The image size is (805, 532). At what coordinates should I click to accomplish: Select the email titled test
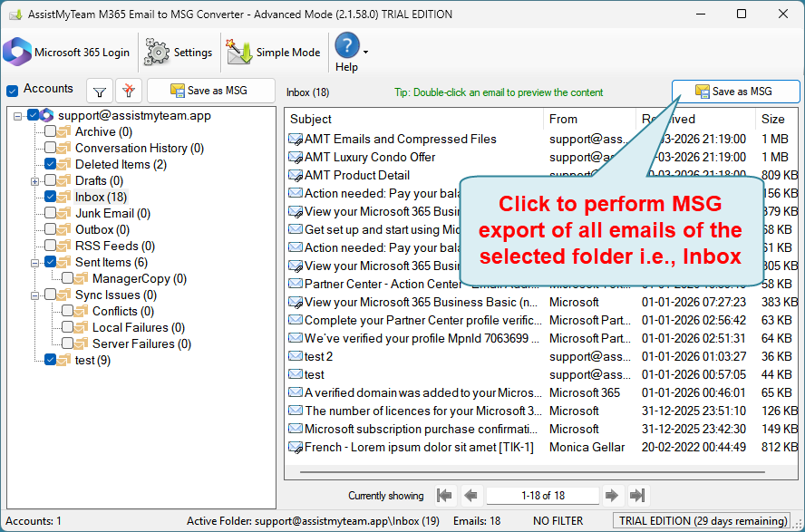315,374
